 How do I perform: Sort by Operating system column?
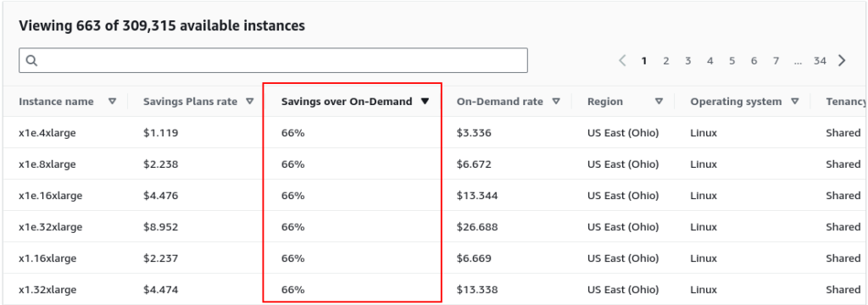tap(795, 102)
